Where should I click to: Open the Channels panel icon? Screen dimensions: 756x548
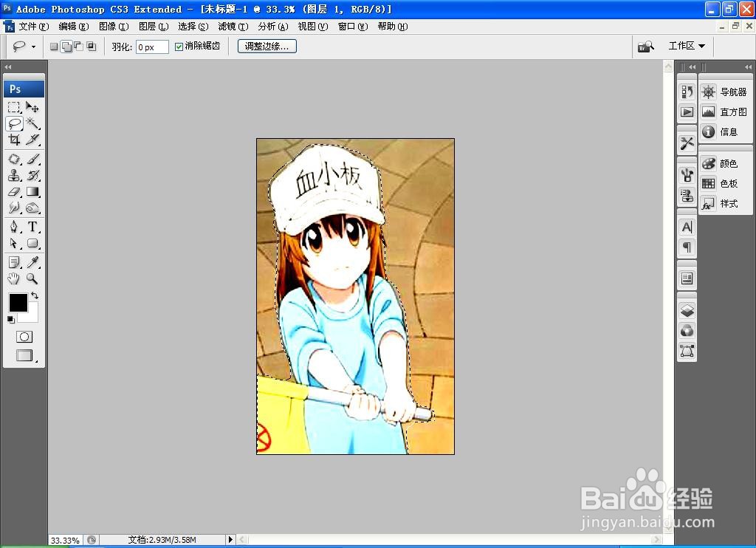pyautogui.click(x=687, y=330)
